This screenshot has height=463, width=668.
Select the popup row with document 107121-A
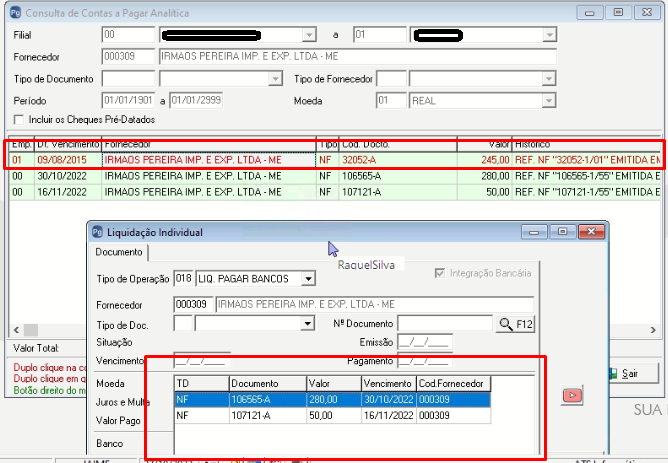332,415
